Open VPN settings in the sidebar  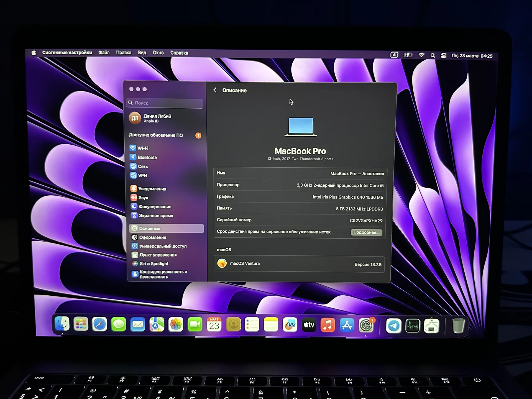pyautogui.click(x=139, y=175)
